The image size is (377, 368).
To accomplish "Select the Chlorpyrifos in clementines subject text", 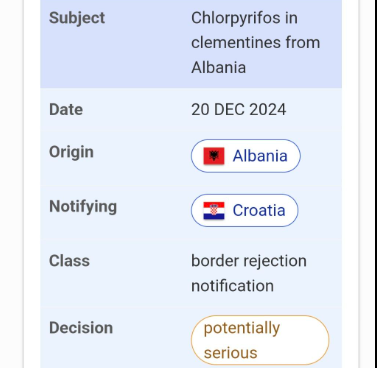I will point(255,42).
